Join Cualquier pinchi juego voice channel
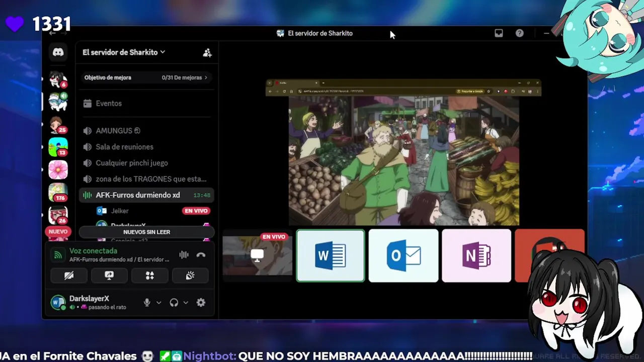Viewport: 644px width, 362px height. 146,163
